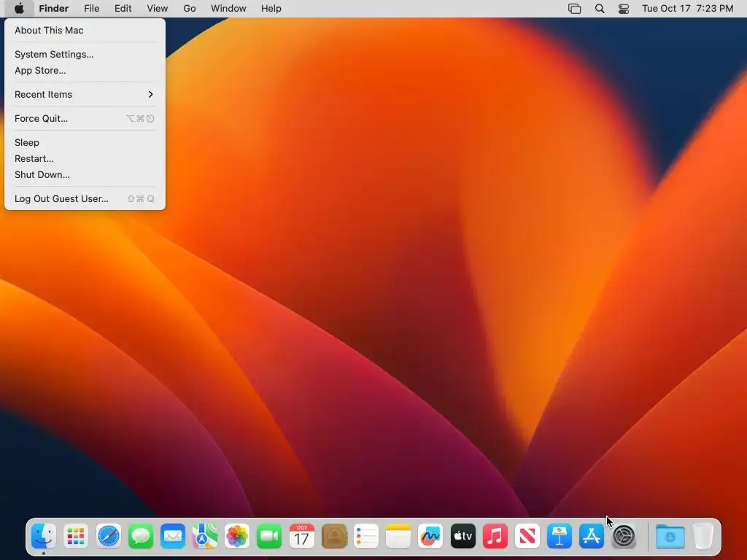Put the Mac to Sleep

coord(85,142)
